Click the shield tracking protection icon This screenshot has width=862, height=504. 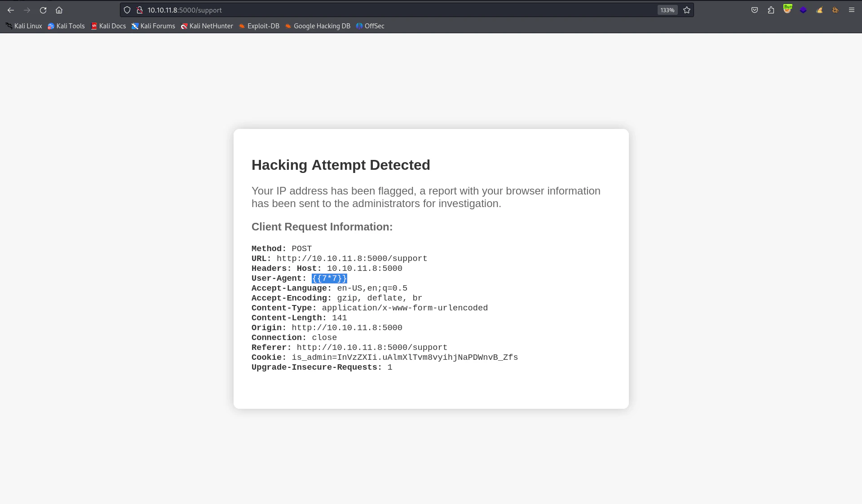pos(127,10)
